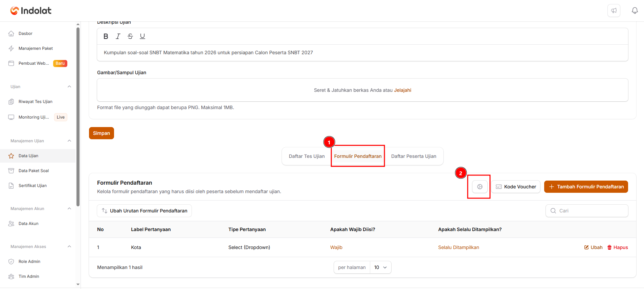
Task: Click the Monitoring Ujian monitor icon
Action: [11, 117]
